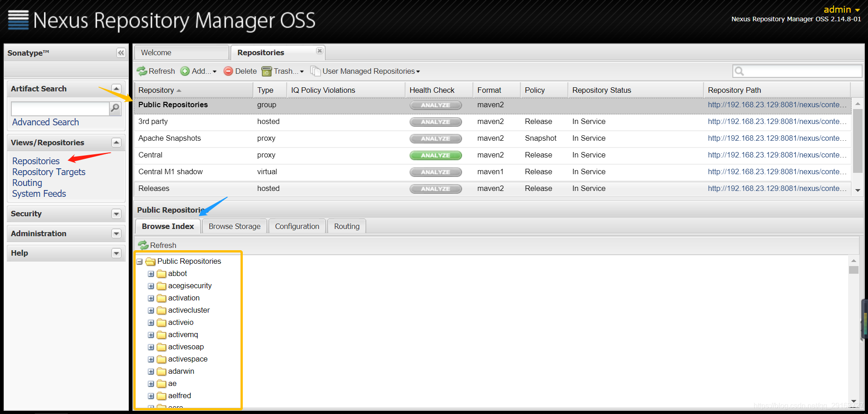Click the red Delete icon

(x=228, y=71)
